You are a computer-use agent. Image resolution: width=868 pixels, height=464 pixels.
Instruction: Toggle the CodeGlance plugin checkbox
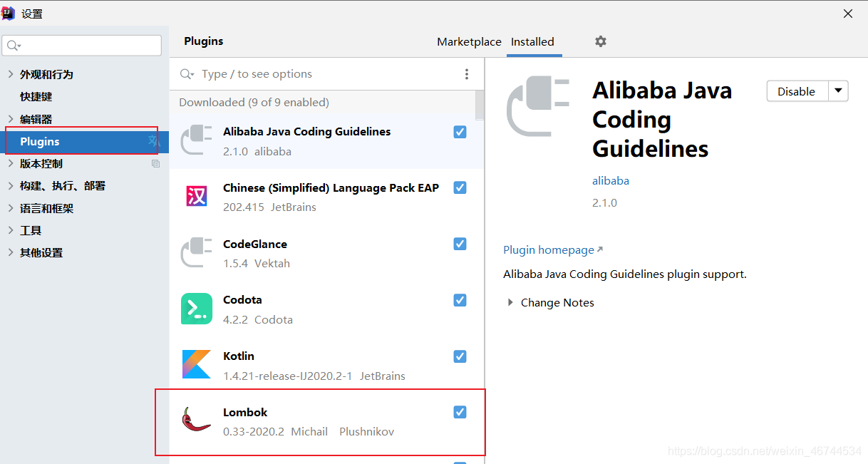460,244
